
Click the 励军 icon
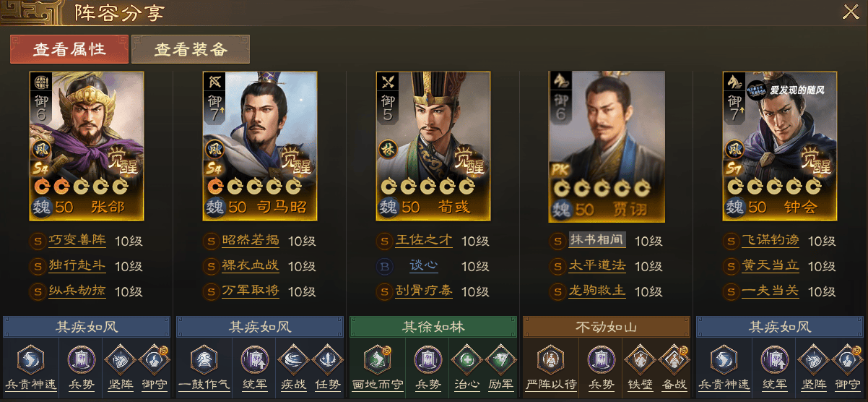500,359
